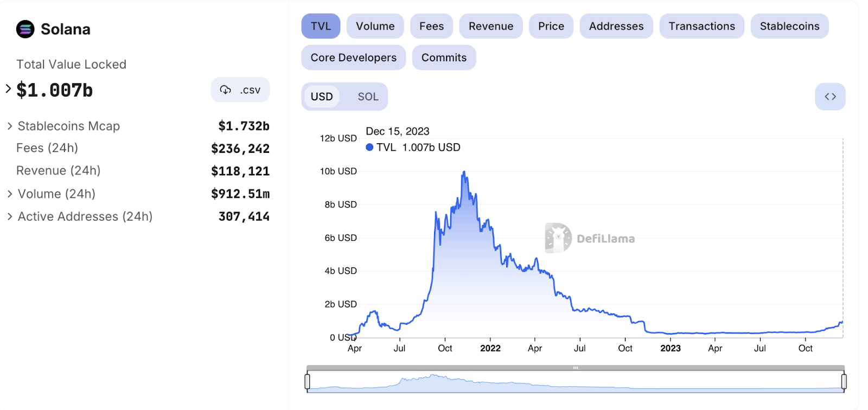The image size is (868, 410).
Task: Click the left range slider handle
Action: point(307,381)
